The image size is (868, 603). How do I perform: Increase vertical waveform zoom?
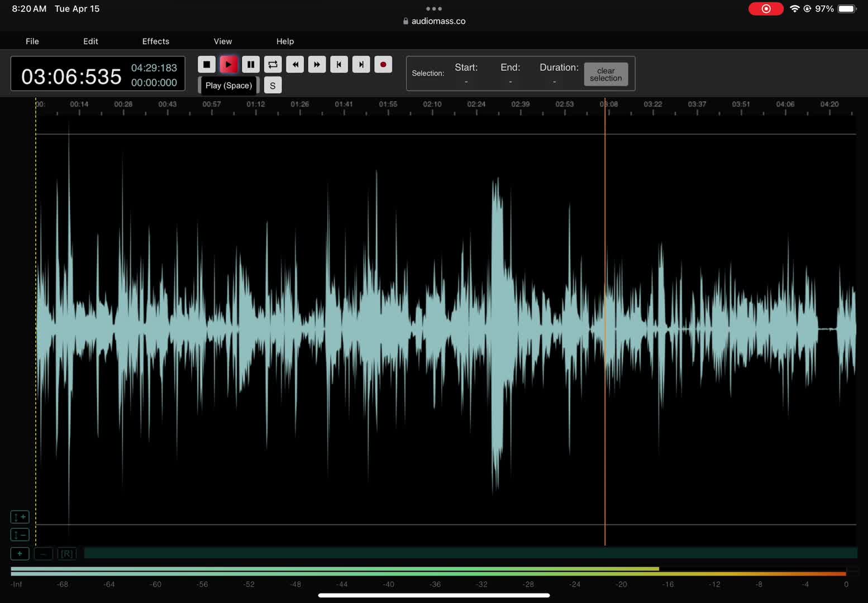[x=20, y=517]
